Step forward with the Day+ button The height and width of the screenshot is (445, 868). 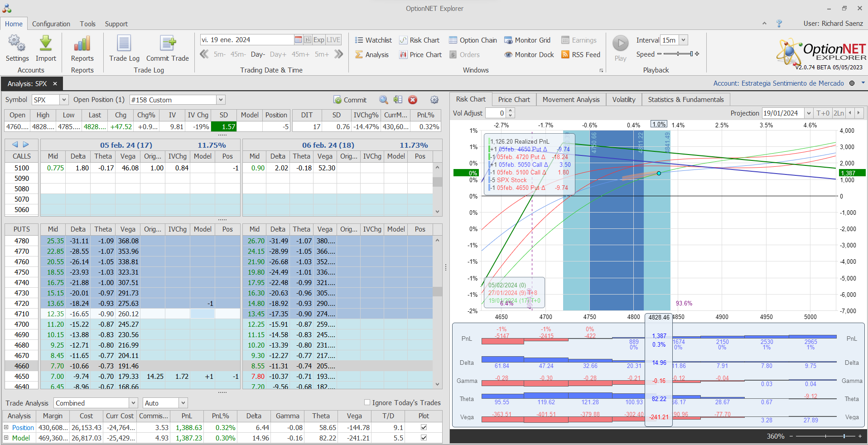(278, 54)
